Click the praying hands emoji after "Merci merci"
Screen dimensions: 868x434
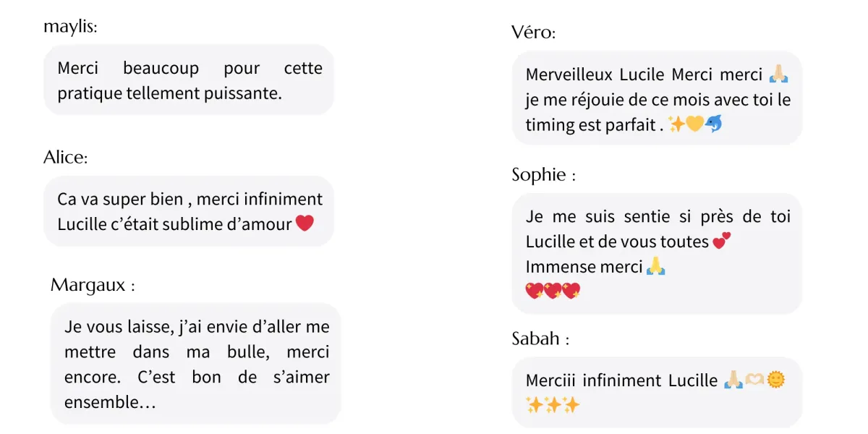778,75
